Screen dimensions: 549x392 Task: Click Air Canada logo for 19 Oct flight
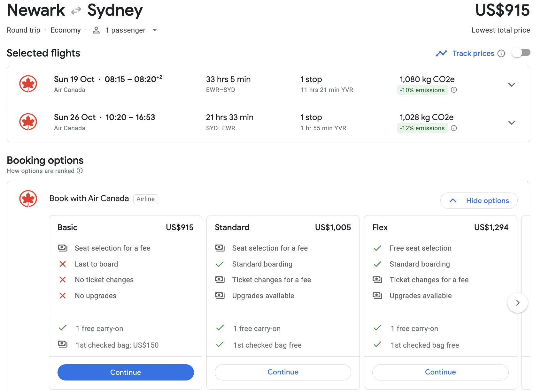28,84
